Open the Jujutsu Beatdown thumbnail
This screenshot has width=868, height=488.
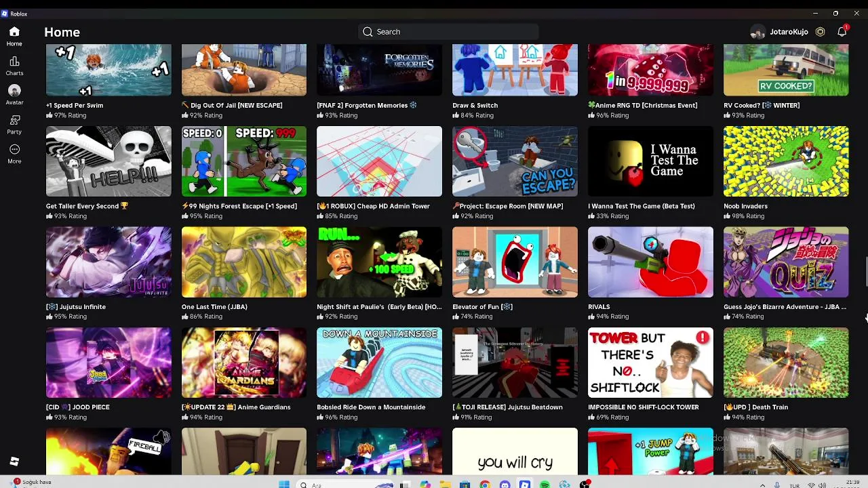(x=515, y=363)
